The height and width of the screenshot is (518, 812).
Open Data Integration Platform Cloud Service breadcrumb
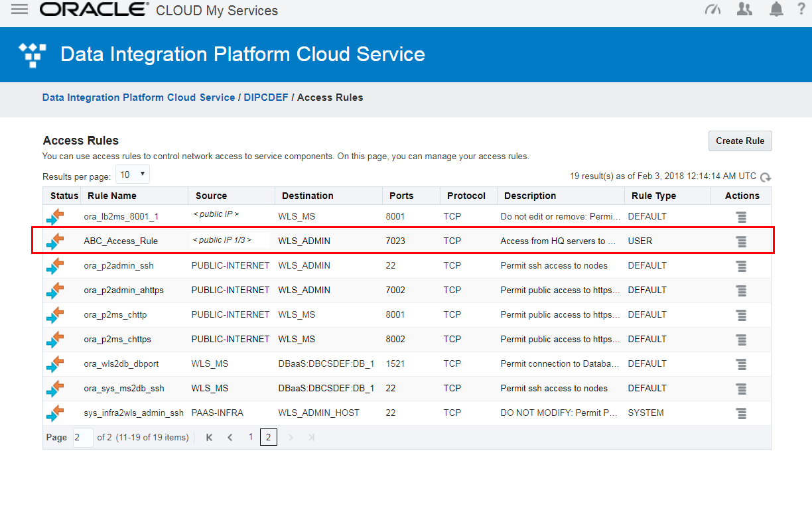point(139,97)
